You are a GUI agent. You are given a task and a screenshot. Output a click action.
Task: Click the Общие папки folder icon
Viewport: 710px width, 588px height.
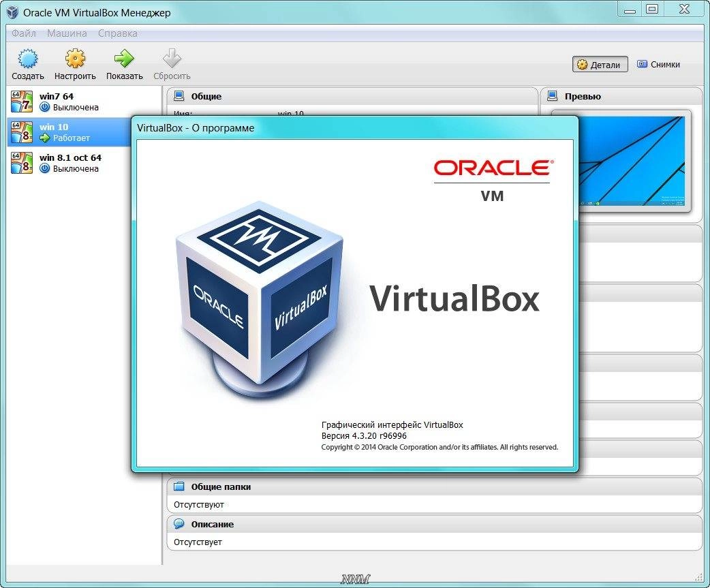coord(179,486)
